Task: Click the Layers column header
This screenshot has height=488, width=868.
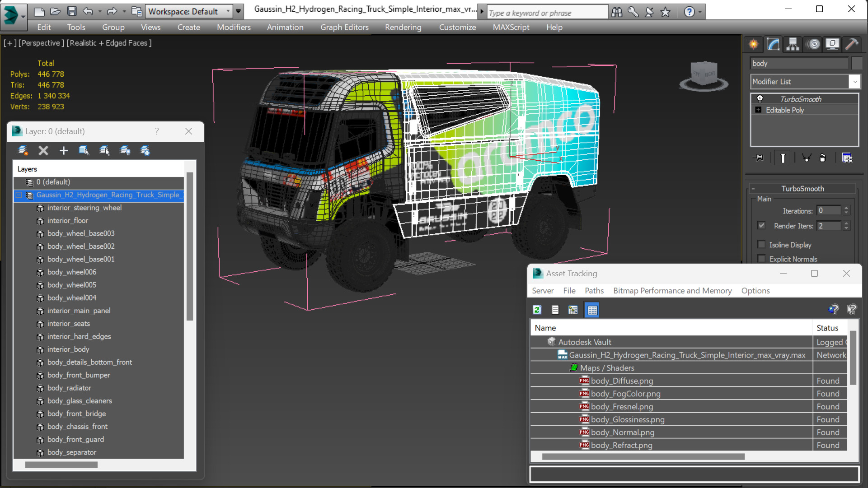Action: tap(99, 169)
